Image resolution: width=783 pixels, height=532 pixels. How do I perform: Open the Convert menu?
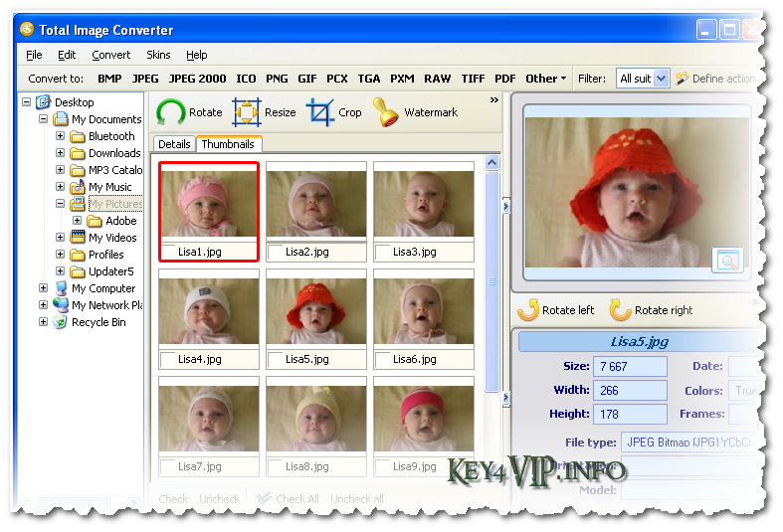pyautogui.click(x=110, y=55)
